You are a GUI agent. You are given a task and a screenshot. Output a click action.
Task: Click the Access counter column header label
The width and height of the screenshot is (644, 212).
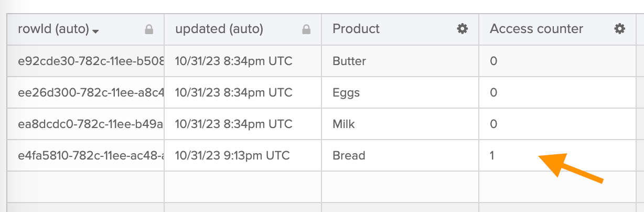coord(536,29)
